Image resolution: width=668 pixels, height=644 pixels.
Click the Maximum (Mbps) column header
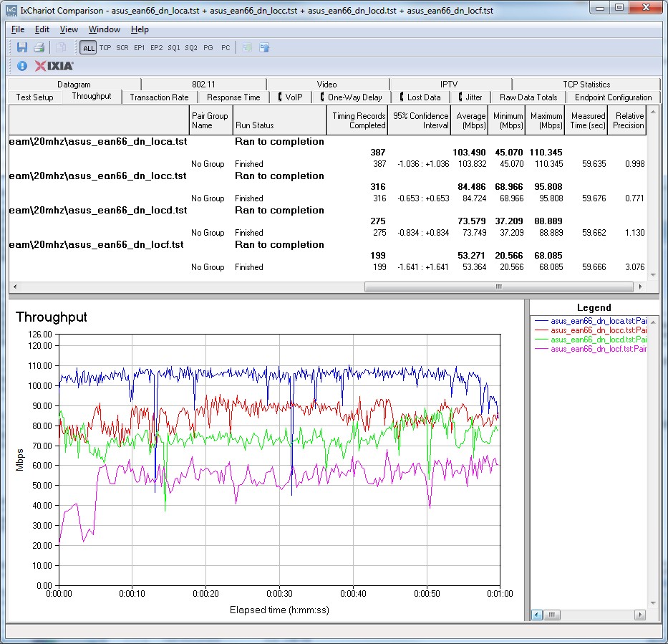(x=545, y=120)
